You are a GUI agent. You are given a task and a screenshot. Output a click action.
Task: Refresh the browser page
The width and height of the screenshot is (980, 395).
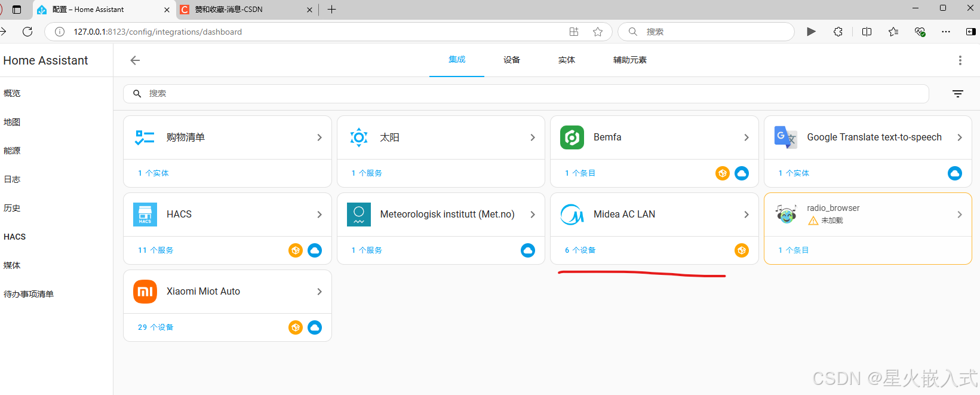(27, 32)
